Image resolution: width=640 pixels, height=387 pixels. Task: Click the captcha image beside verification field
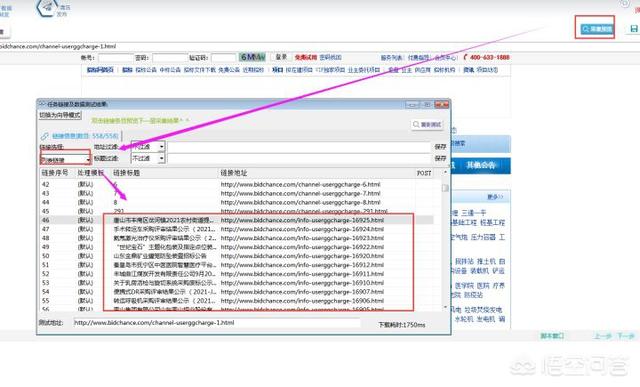(x=252, y=57)
